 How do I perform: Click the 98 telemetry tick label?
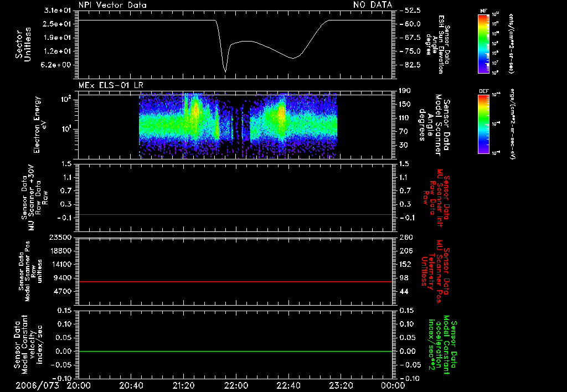pos(404,278)
